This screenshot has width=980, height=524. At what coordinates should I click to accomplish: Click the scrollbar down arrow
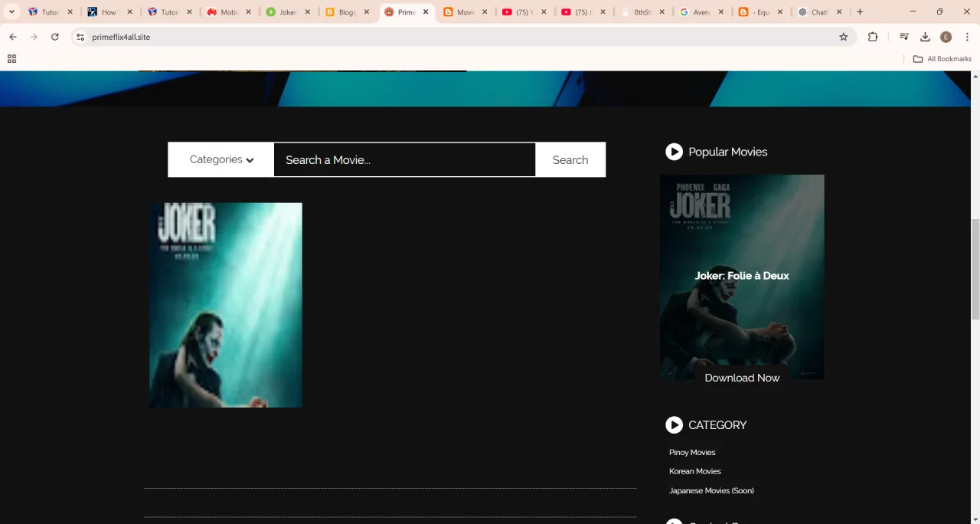(975, 519)
